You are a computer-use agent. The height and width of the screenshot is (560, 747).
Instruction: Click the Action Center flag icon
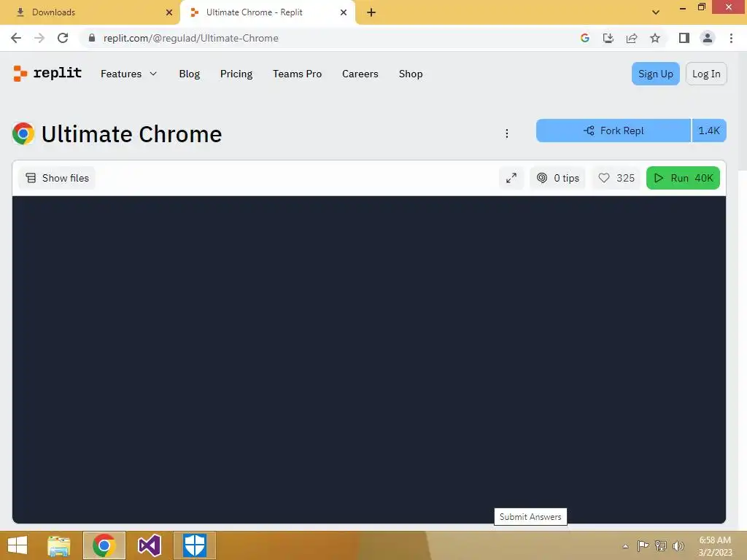[x=643, y=545]
